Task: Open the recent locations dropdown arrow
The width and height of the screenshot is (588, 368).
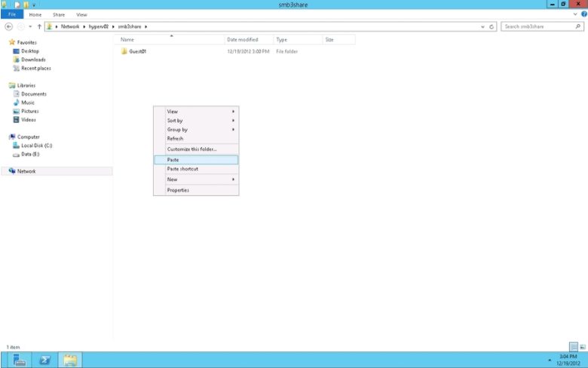Action: 30,26
